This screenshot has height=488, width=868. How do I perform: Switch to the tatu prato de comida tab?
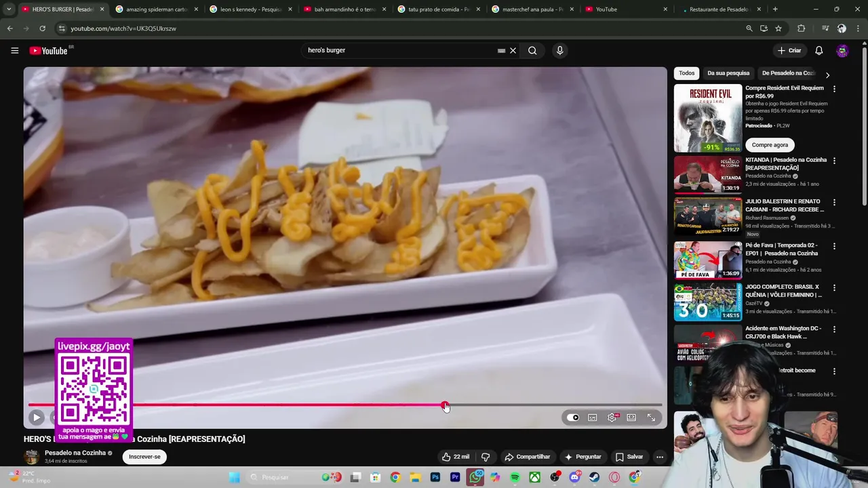pos(437,9)
